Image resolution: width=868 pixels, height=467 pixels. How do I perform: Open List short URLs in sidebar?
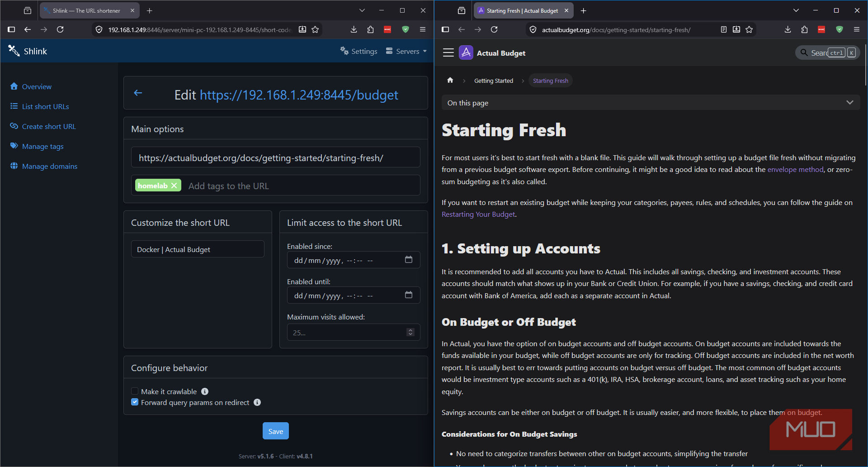coord(40,106)
